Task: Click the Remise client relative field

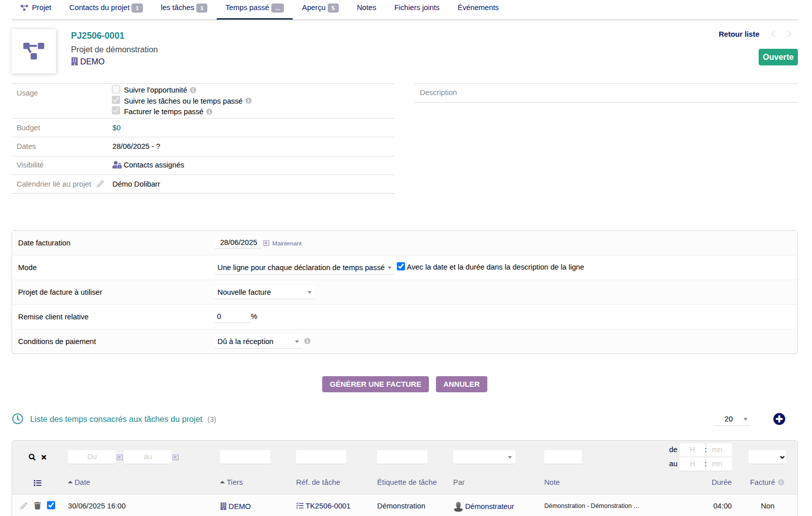Action: [232, 316]
